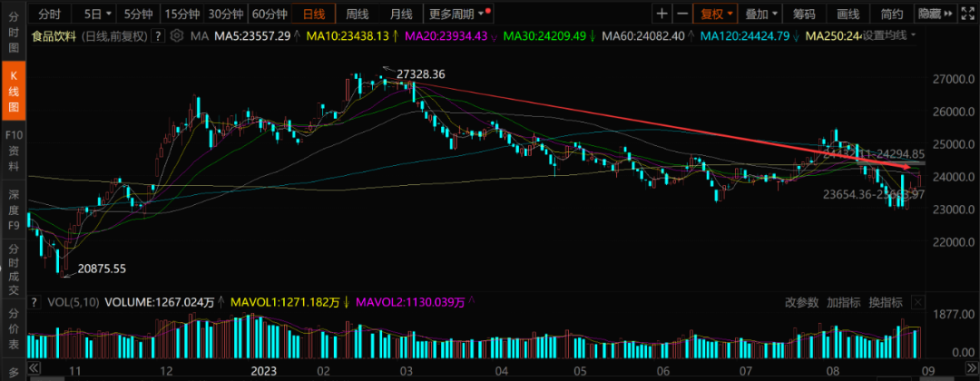Open F10资料 in the left sidebar

14,151
